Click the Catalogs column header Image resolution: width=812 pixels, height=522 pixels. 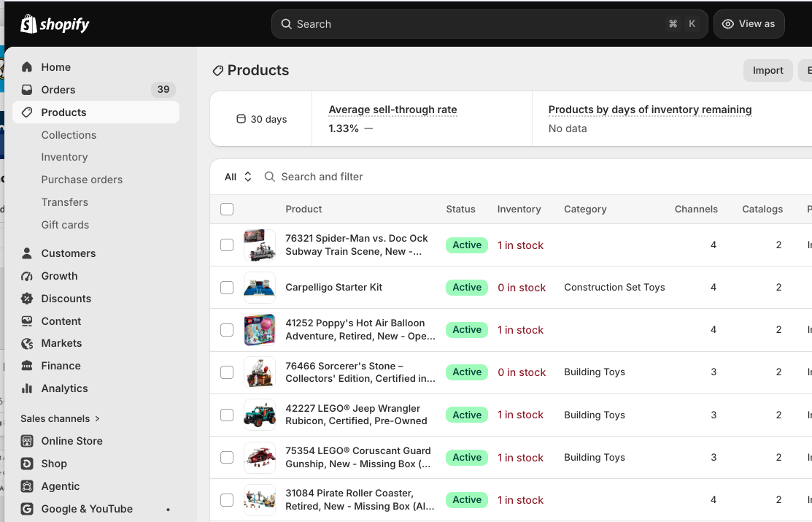(x=762, y=209)
